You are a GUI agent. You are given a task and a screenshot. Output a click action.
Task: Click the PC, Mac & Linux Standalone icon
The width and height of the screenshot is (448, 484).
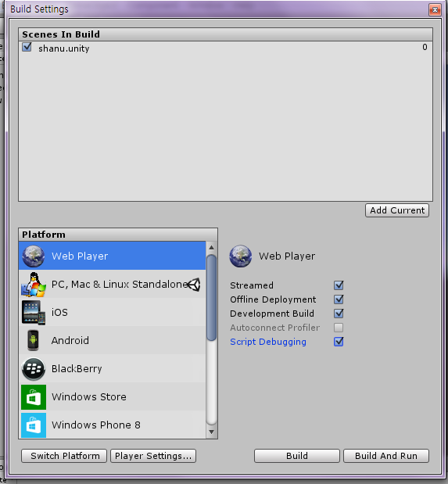(x=34, y=285)
